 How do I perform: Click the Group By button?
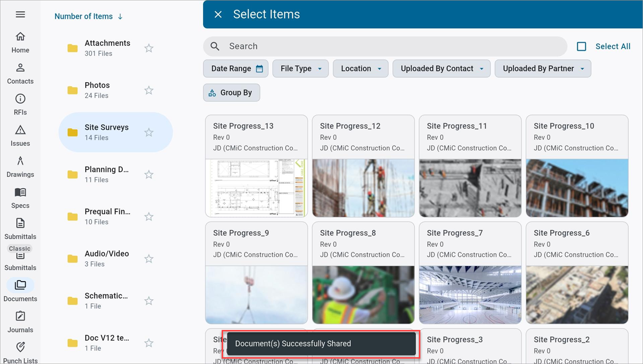click(x=231, y=92)
